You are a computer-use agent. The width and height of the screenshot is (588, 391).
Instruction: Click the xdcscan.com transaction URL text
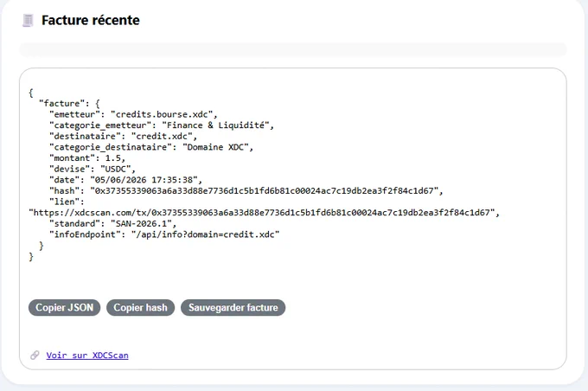point(262,213)
